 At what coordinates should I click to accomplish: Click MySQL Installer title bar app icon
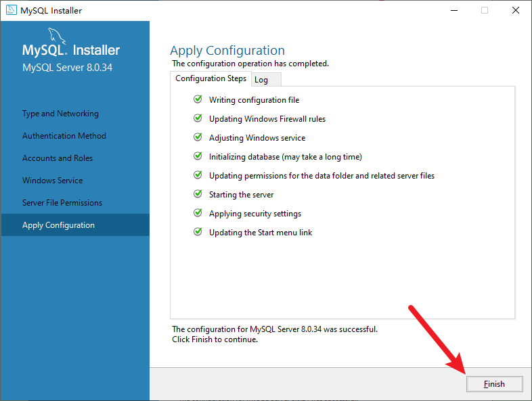click(x=12, y=10)
